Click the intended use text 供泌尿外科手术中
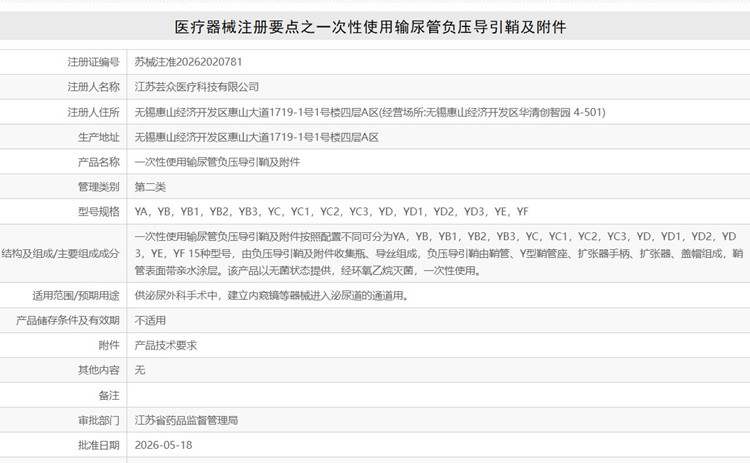Viewport: 750px width, 463px height. [271, 296]
